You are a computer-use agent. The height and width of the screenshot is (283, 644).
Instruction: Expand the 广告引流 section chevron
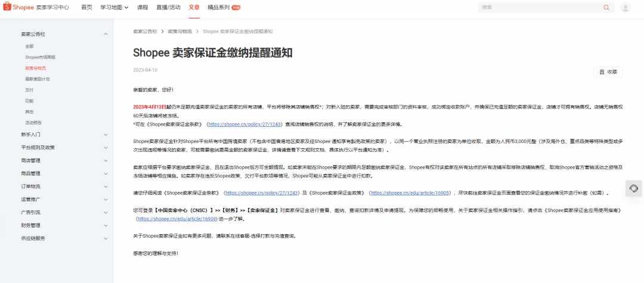[x=106, y=213]
